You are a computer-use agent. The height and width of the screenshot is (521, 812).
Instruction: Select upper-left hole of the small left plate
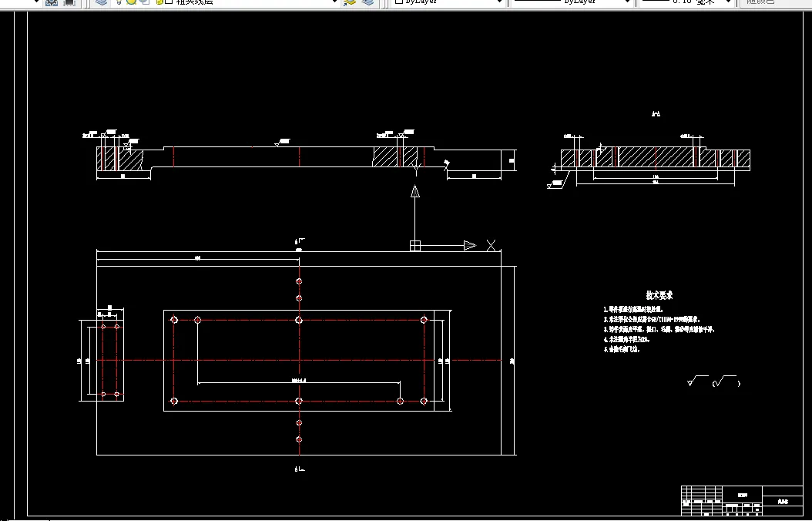point(103,327)
